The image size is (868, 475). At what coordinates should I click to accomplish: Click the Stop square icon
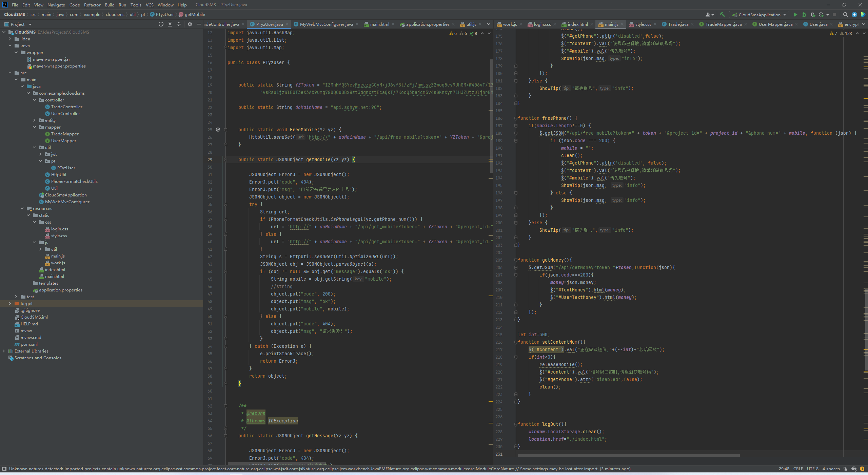[x=834, y=15]
